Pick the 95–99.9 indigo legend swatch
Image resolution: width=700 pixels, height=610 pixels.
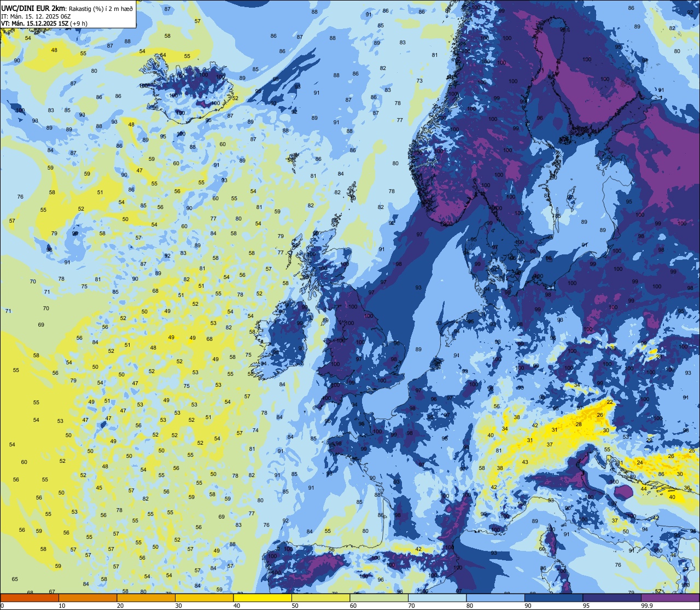coord(612,597)
